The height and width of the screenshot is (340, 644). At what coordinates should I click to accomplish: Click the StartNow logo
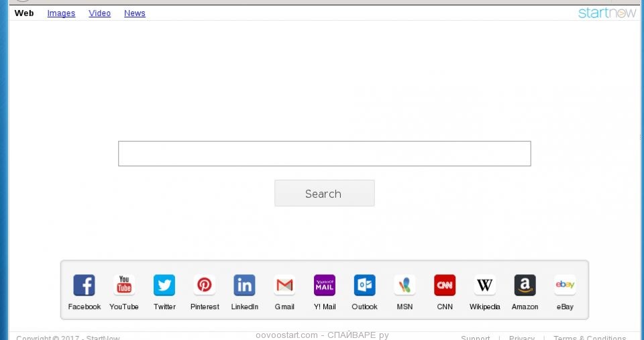[606, 13]
